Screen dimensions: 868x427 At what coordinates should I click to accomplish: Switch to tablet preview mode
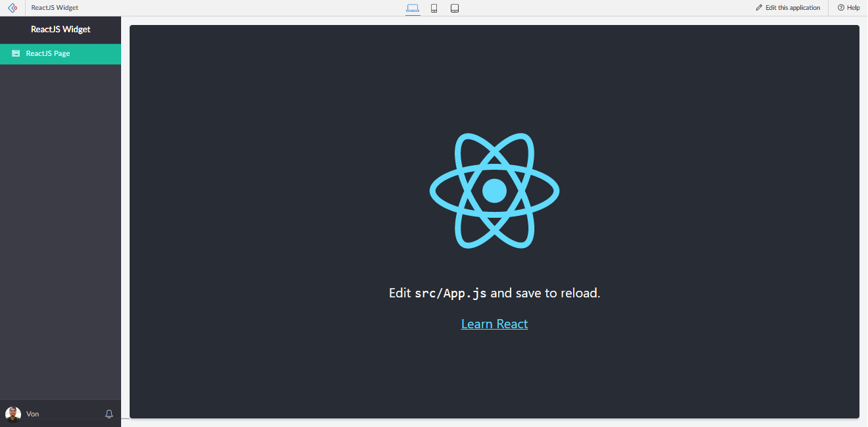pos(455,8)
